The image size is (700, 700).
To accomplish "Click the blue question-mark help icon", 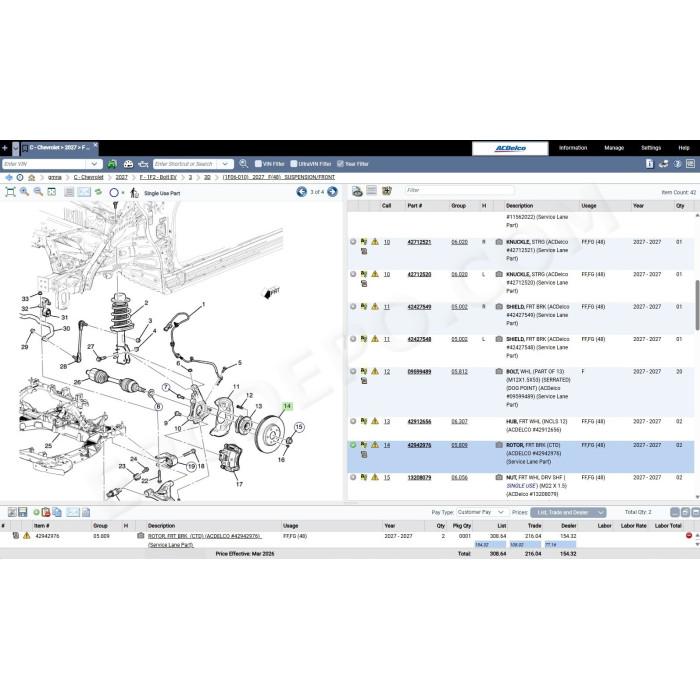I will (677, 164).
